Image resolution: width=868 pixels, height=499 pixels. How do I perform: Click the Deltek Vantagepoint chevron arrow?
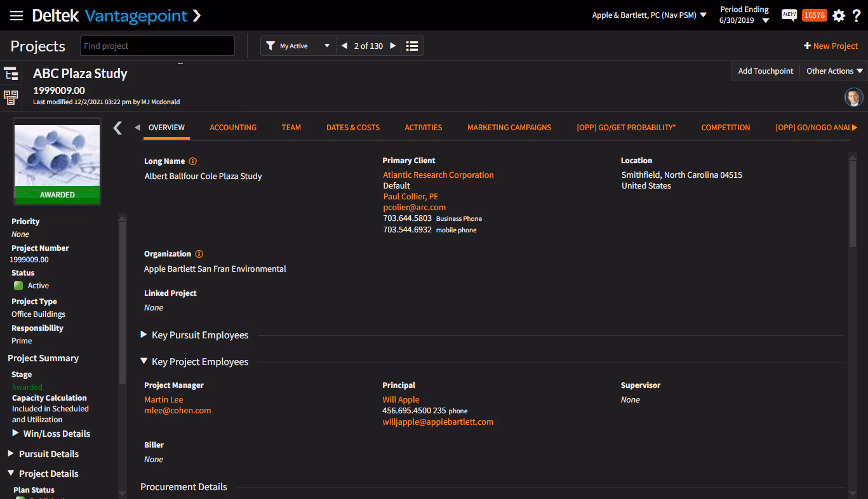tap(197, 15)
